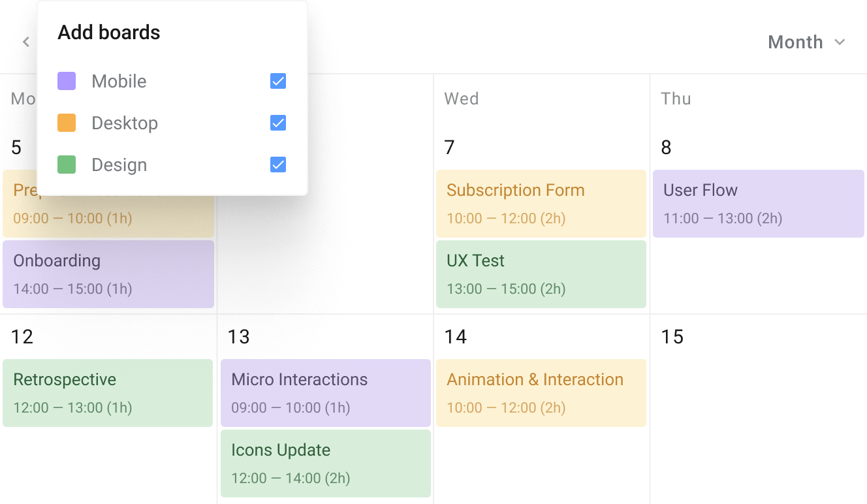Open the Micro Interactions event

pos(326,393)
